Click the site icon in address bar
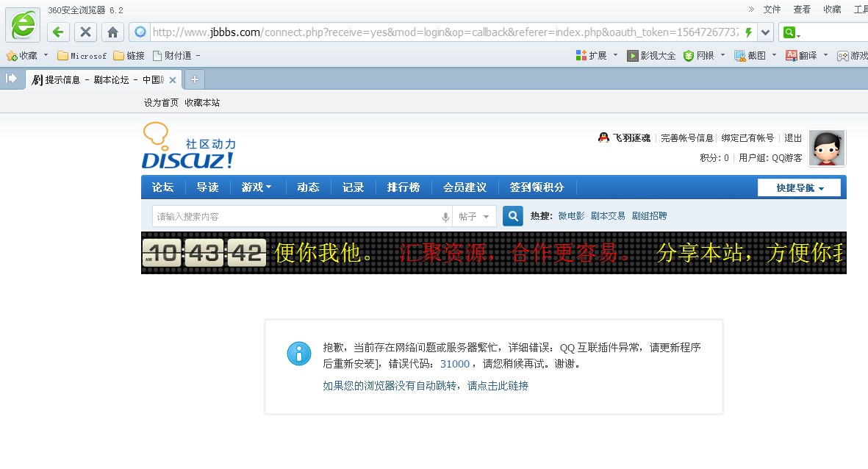Screen dimensions: 868x469 pyautogui.click(x=140, y=32)
